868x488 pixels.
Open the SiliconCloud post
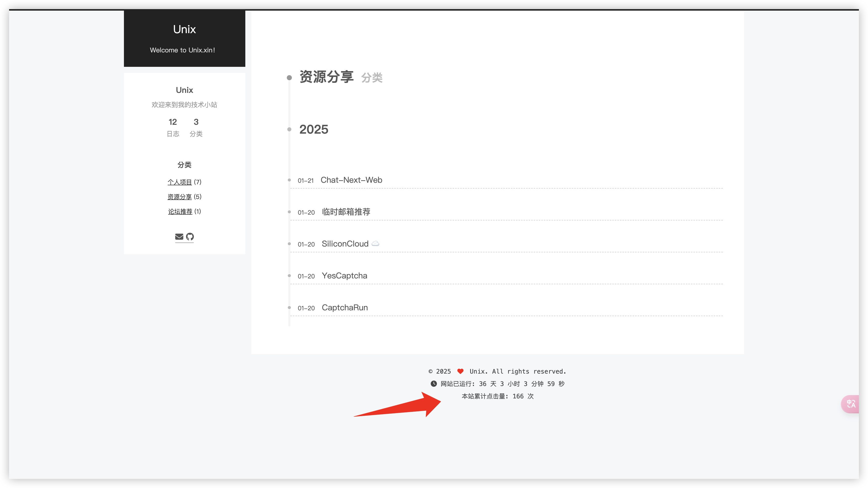click(x=344, y=243)
